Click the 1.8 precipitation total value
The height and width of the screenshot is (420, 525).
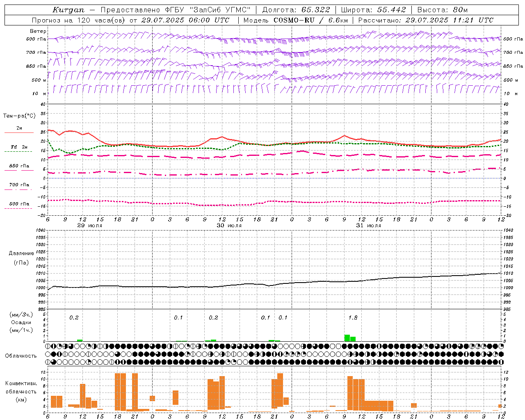click(x=353, y=317)
